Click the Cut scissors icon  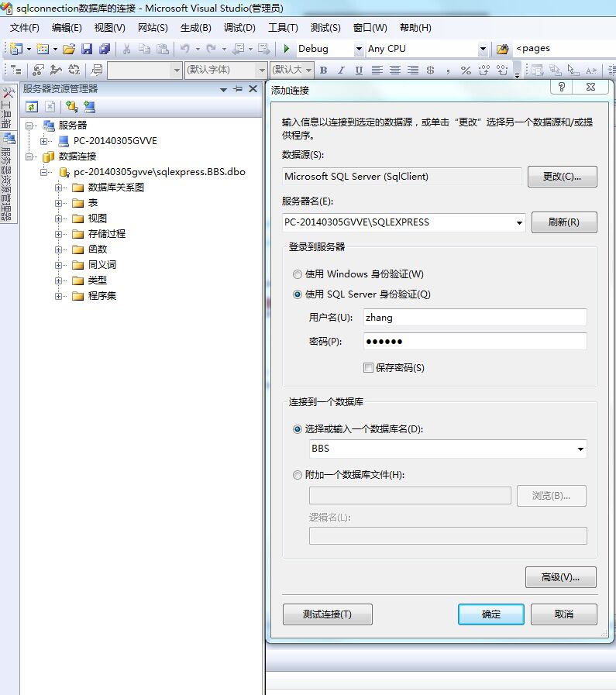tap(127, 49)
